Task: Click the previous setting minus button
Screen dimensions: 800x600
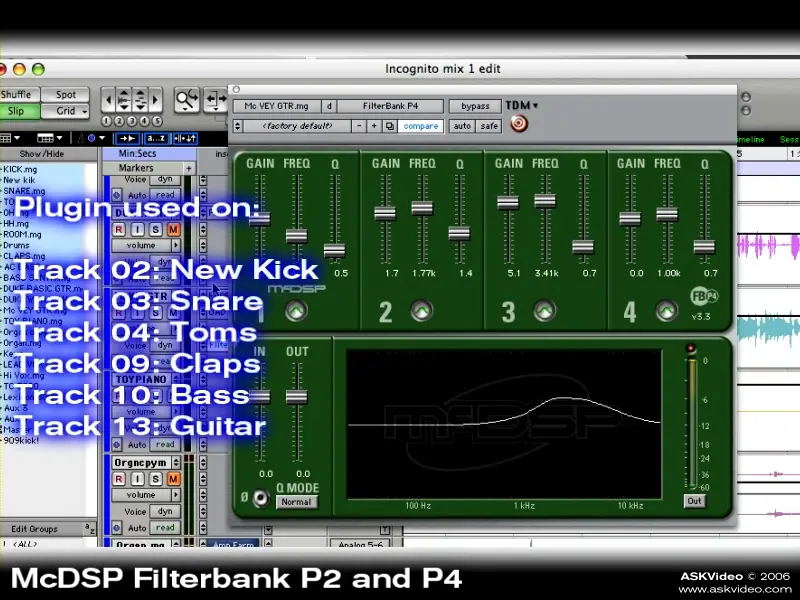Action: coord(359,126)
